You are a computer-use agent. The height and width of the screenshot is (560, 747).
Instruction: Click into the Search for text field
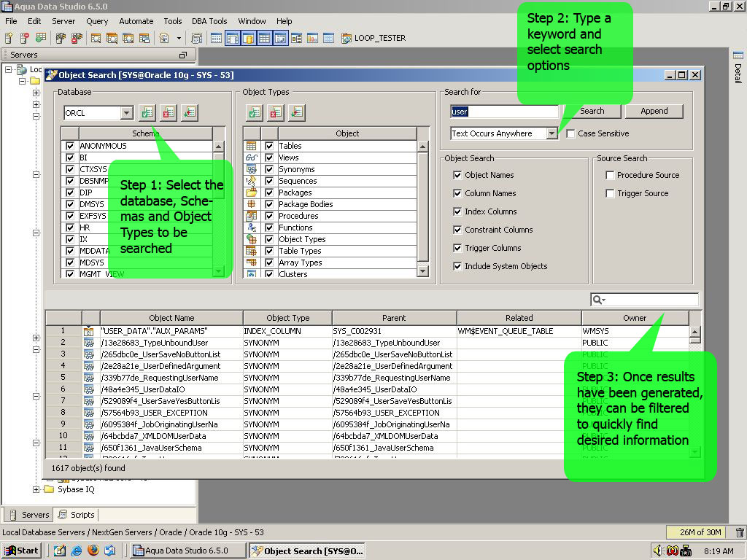coord(504,112)
